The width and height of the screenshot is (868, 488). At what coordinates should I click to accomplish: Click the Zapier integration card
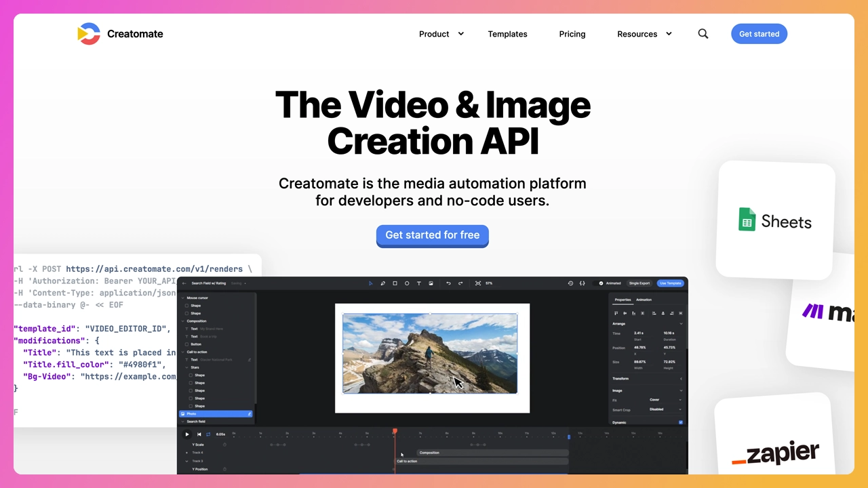pyautogui.click(x=775, y=435)
